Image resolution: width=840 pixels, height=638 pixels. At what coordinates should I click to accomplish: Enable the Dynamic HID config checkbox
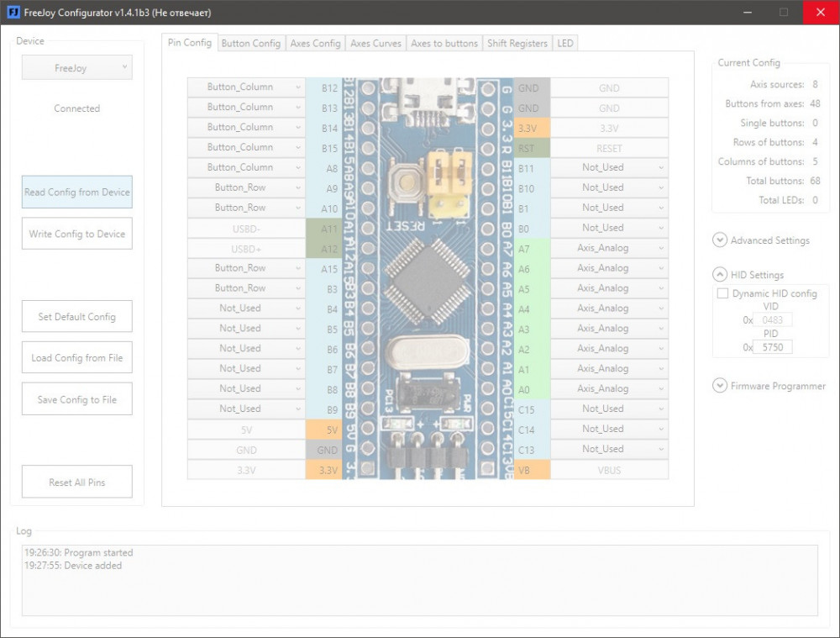point(722,293)
